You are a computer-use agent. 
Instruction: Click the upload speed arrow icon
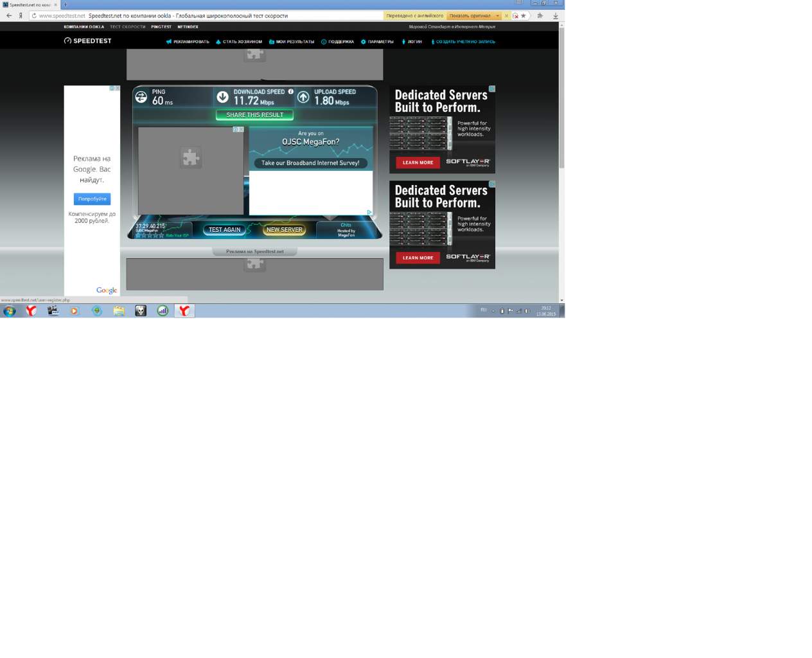303,97
